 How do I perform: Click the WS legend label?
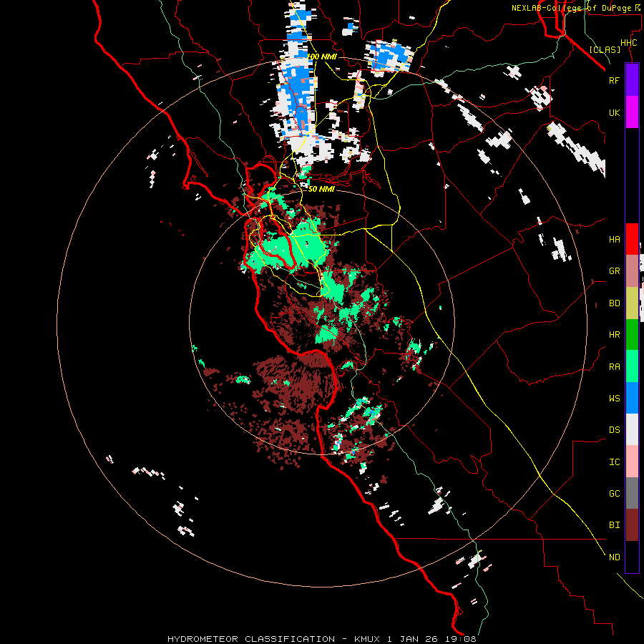pyautogui.click(x=614, y=399)
